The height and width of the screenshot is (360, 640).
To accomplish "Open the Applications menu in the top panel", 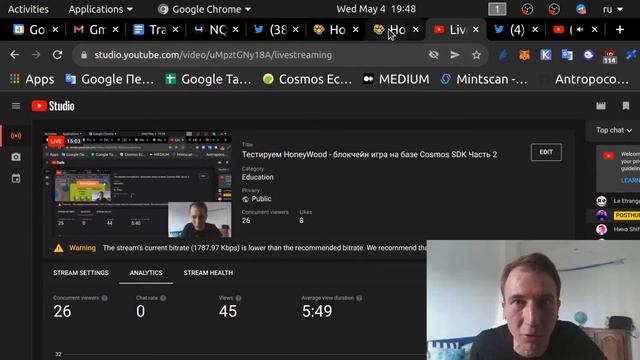I will tap(100, 9).
